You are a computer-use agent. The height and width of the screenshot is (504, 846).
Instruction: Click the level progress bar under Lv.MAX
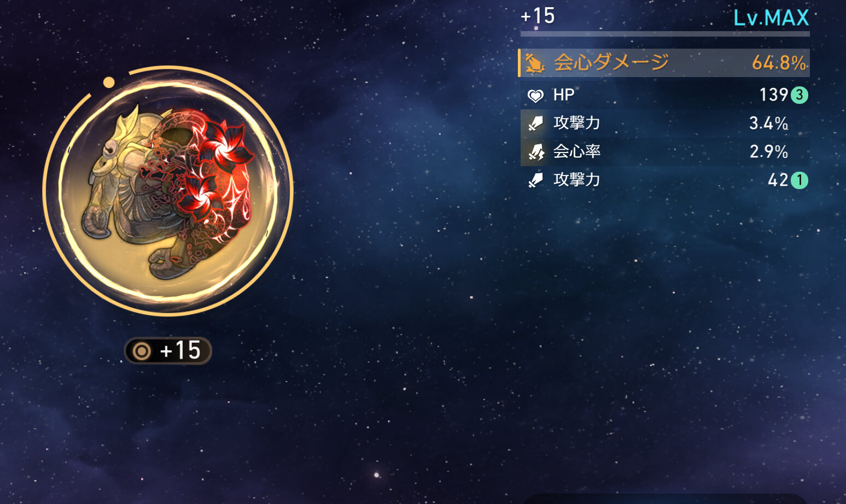pos(665,34)
